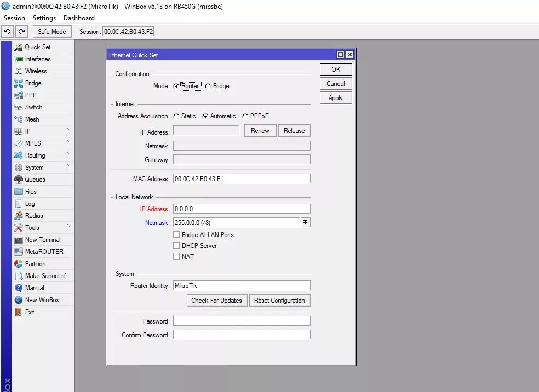
Task: Click the Confirm Password field
Action: point(242,335)
